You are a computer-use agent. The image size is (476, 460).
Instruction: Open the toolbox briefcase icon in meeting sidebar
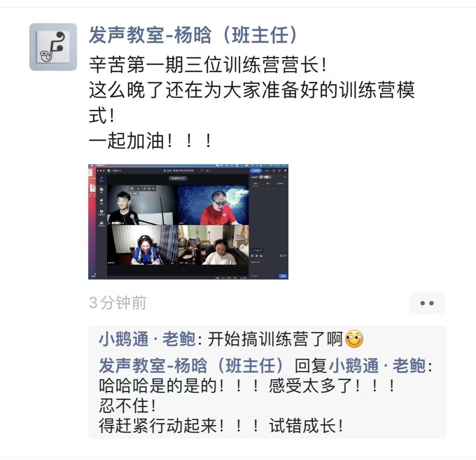point(101,224)
